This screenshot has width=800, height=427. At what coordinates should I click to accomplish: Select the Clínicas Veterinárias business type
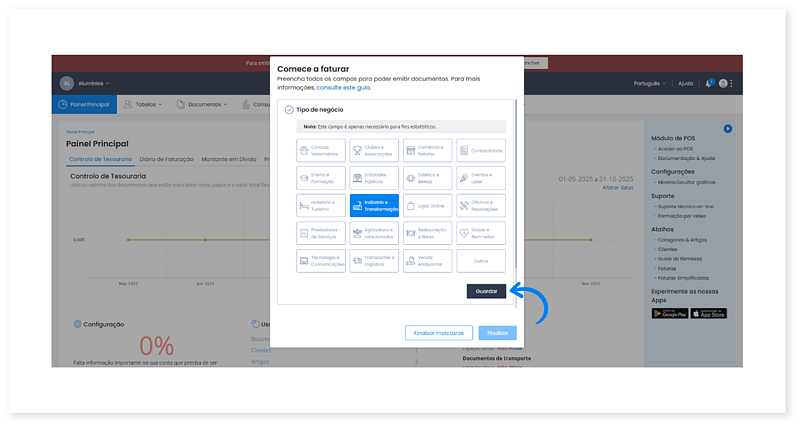click(x=321, y=150)
